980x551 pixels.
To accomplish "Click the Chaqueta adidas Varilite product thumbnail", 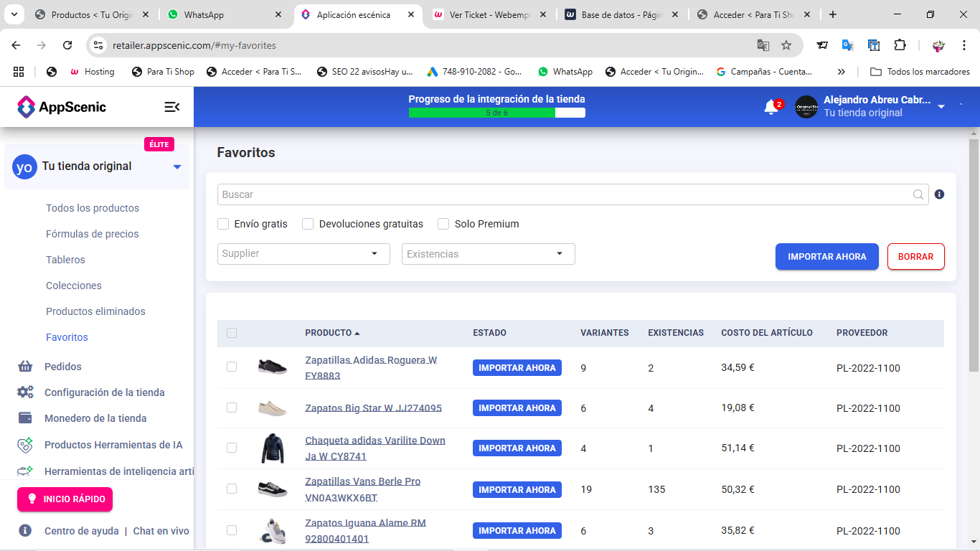I will (273, 448).
